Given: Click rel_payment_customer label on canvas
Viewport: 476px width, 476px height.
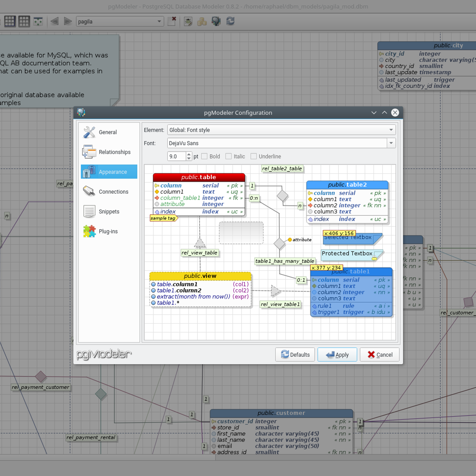Looking at the screenshot, I should pyautogui.click(x=40, y=387).
